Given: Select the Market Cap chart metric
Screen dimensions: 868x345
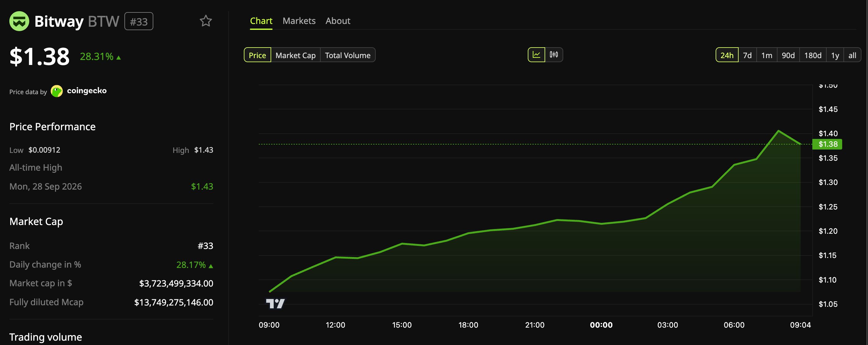Looking at the screenshot, I should pos(295,55).
